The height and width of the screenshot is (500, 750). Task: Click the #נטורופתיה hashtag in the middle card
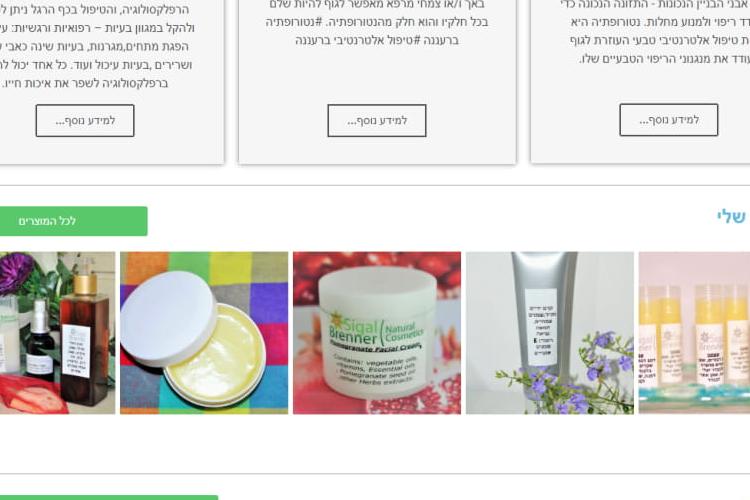[295, 22]
